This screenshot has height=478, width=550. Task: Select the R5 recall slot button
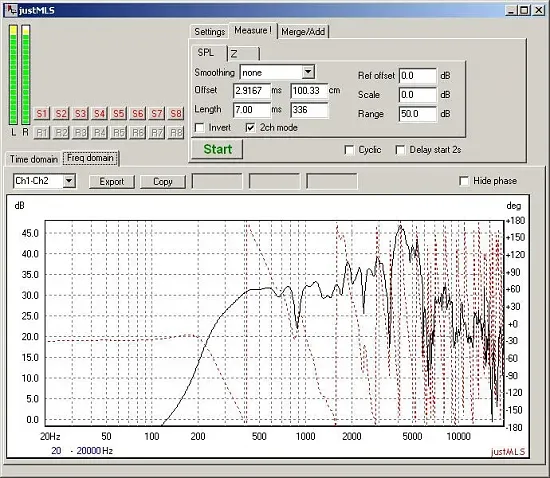pyautogui.click(x=119, y=133)
